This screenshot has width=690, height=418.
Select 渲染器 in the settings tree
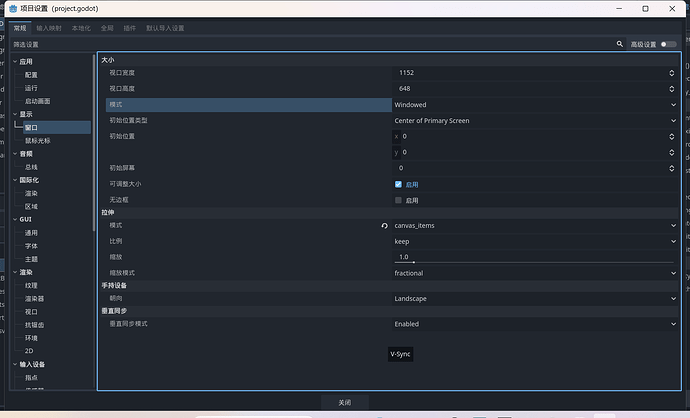pyautogui.click(x=34, y=299)
